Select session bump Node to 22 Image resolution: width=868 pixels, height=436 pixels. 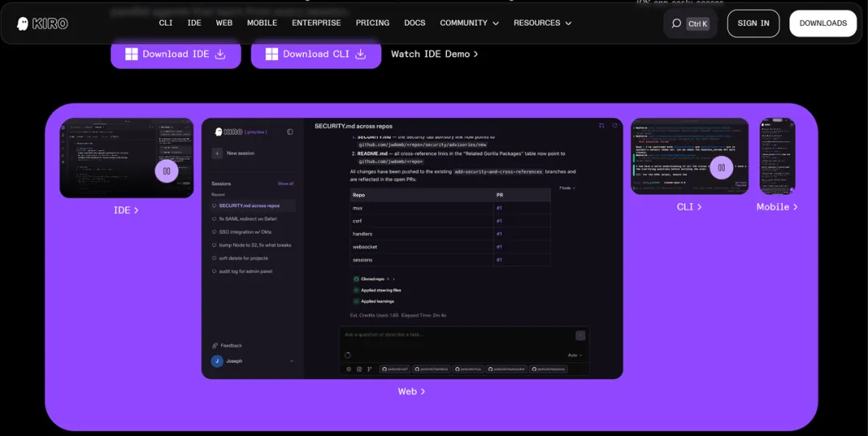tap(252, 245)
